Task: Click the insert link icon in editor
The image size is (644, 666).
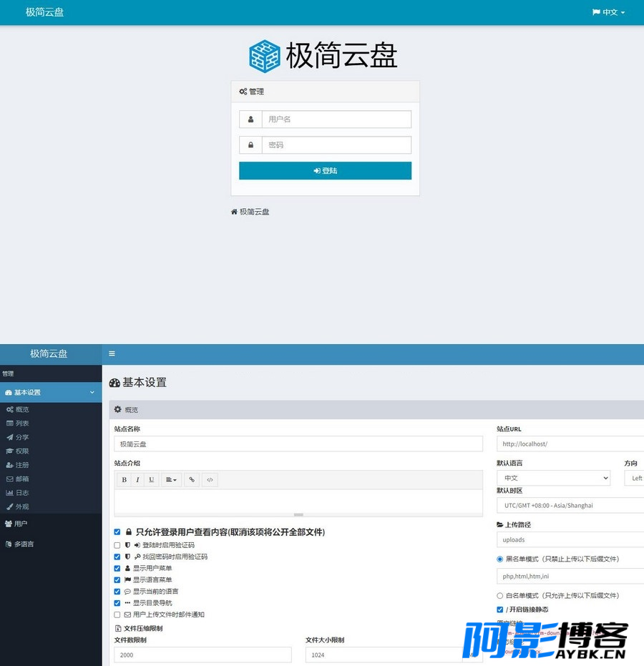Action: [x=191, y=480]
